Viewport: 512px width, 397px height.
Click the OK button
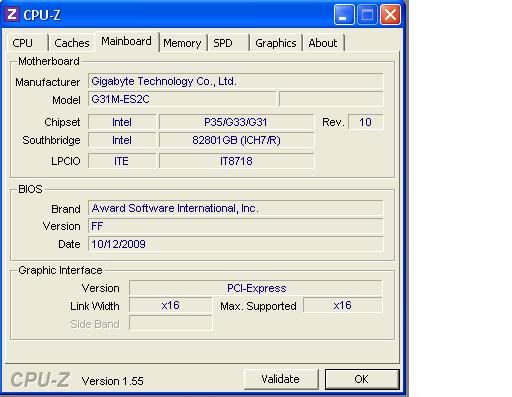[x=362, y=379]
